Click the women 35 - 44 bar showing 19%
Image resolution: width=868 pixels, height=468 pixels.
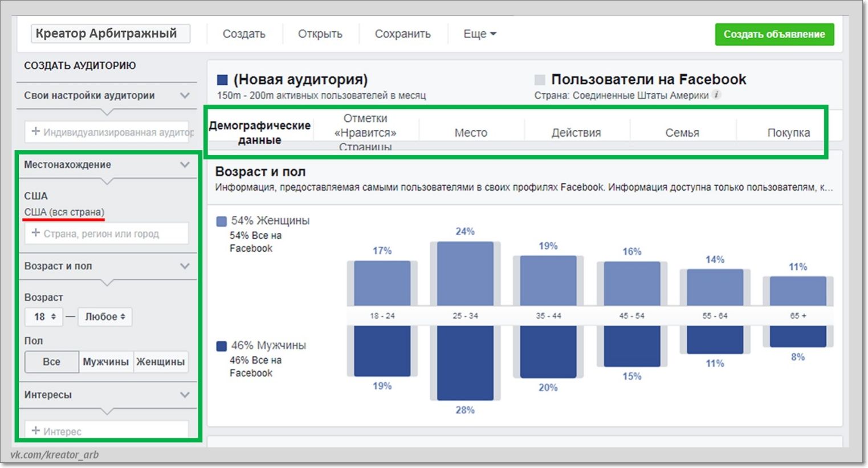click(x=548, y=281)
